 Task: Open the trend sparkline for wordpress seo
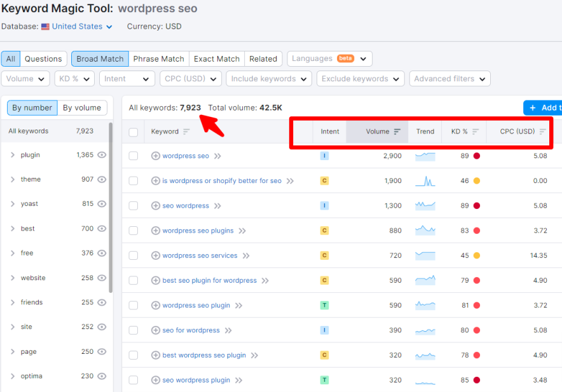[x=425, y=156]
